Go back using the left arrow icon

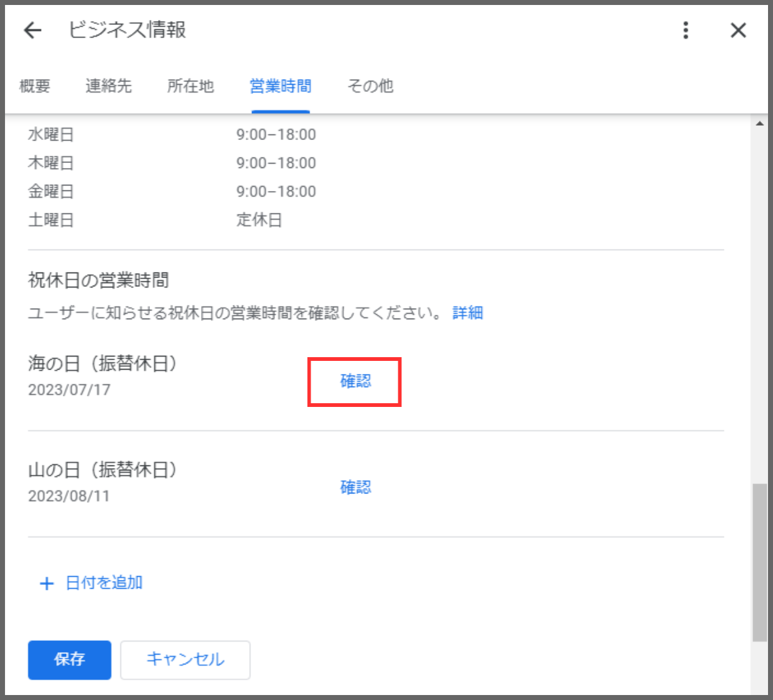(32, 30)
